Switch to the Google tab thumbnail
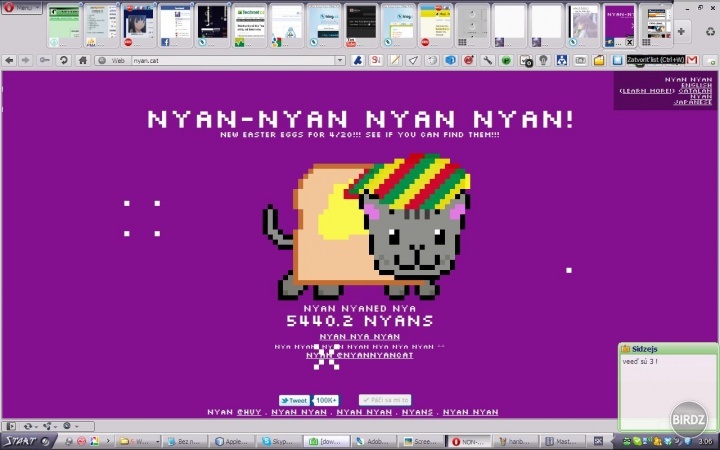This screenshot has height=450, width=720. coord(287,25)
